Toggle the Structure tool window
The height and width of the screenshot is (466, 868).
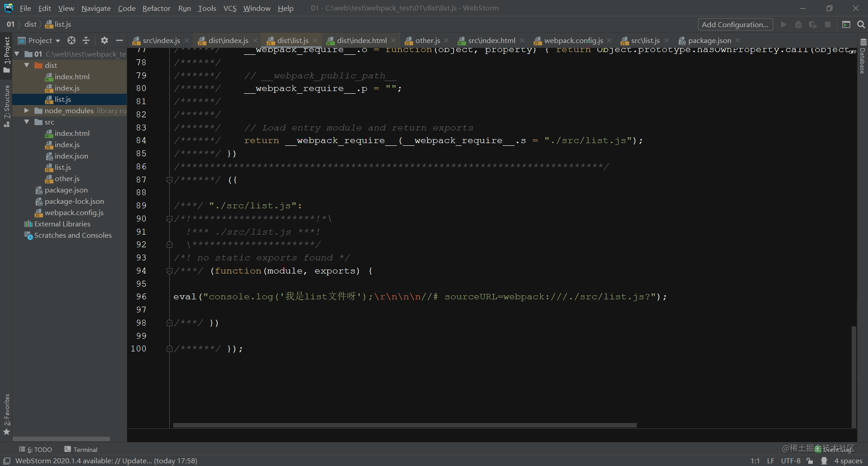(x=6, y=106)
